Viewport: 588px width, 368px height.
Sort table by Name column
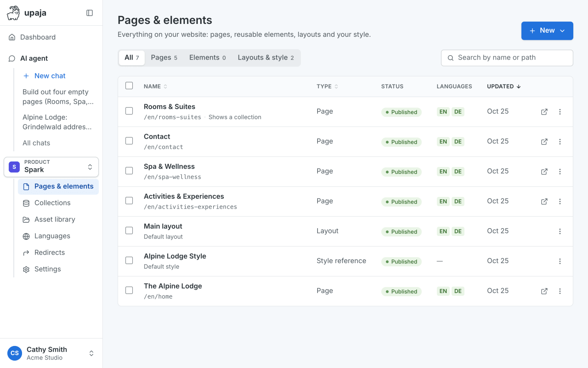coord(155,86)
